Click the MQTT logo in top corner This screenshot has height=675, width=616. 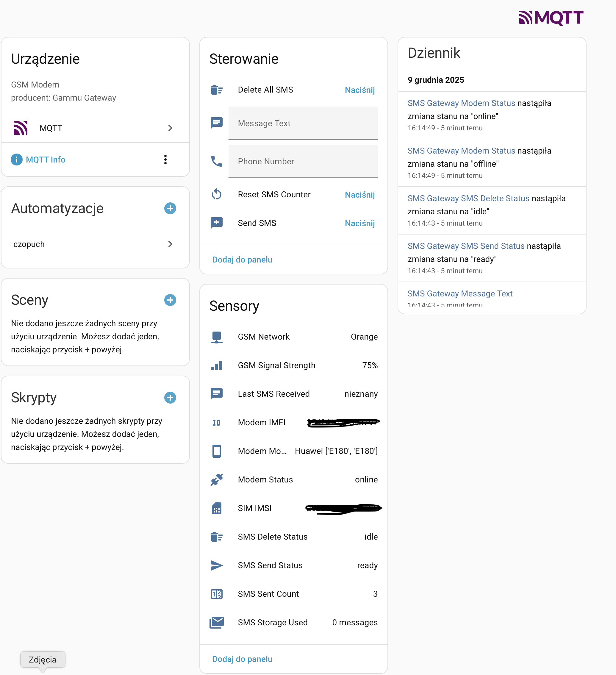[551, 18]
